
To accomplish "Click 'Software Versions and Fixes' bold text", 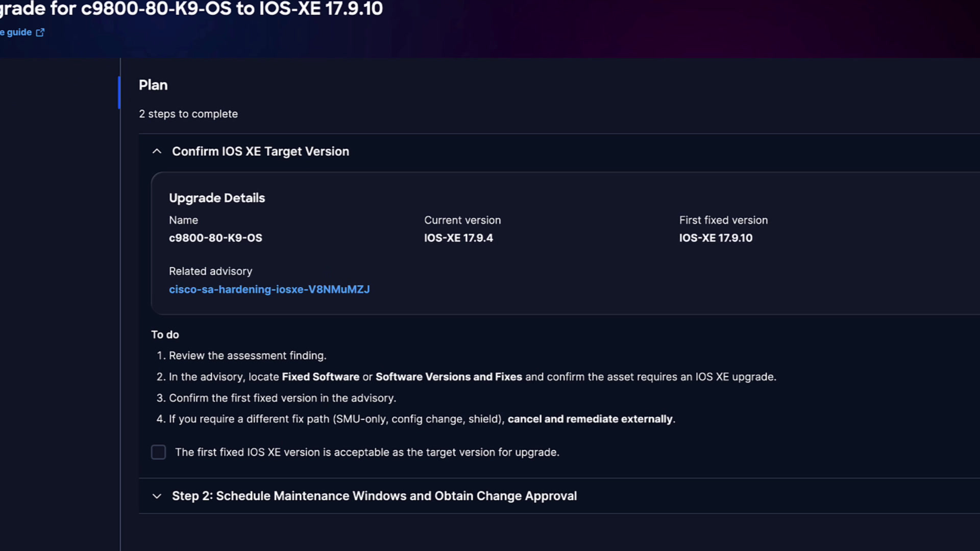I will [449, 377].
